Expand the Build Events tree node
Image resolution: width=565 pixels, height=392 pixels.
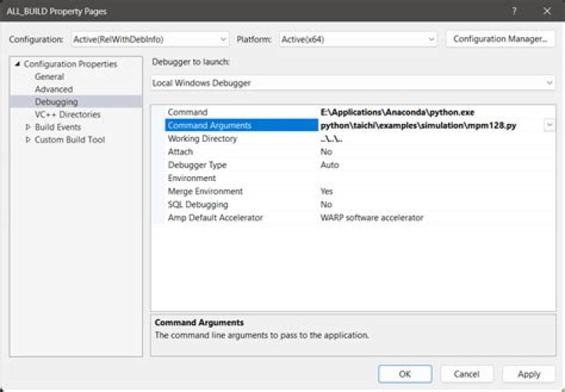coord(28,127)
